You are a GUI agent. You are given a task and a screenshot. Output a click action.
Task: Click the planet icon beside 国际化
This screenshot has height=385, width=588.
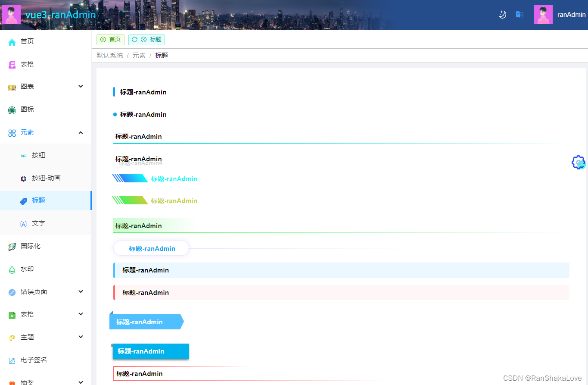point(12,247)
